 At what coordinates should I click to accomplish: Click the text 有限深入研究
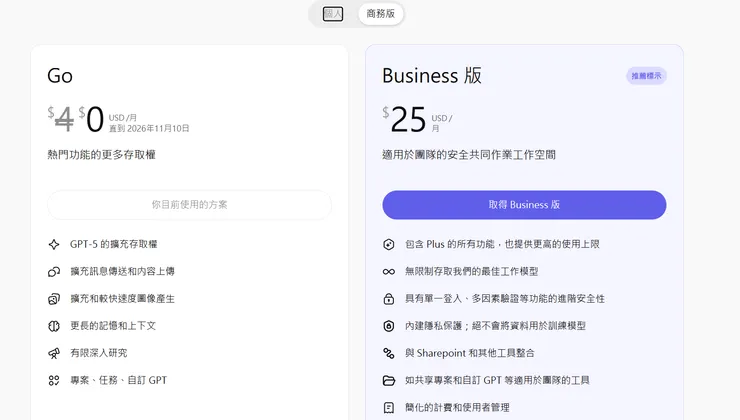[x=99, y=353]
